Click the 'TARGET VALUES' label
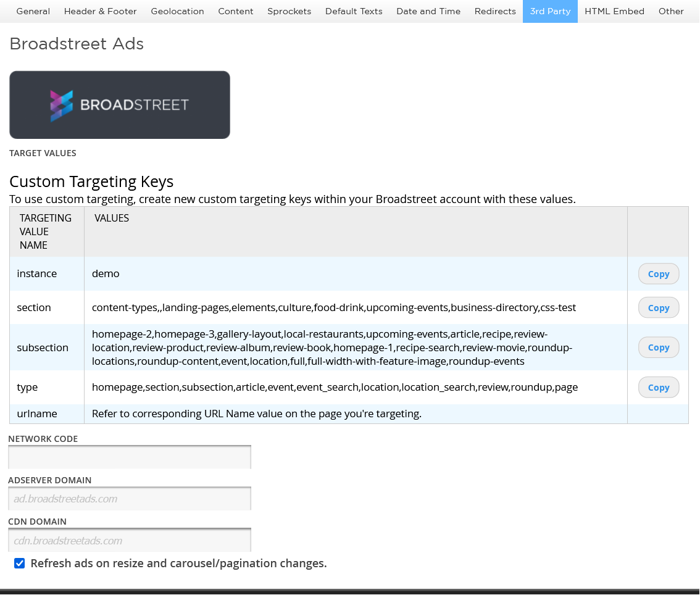Viewport: 700px width, 595px height. [x=43, y=153]
